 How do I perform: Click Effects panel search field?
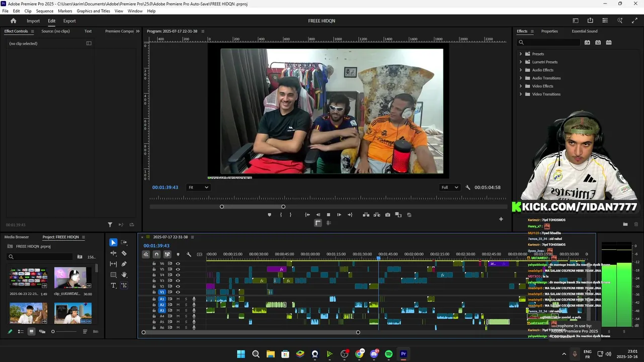point(548,42)
